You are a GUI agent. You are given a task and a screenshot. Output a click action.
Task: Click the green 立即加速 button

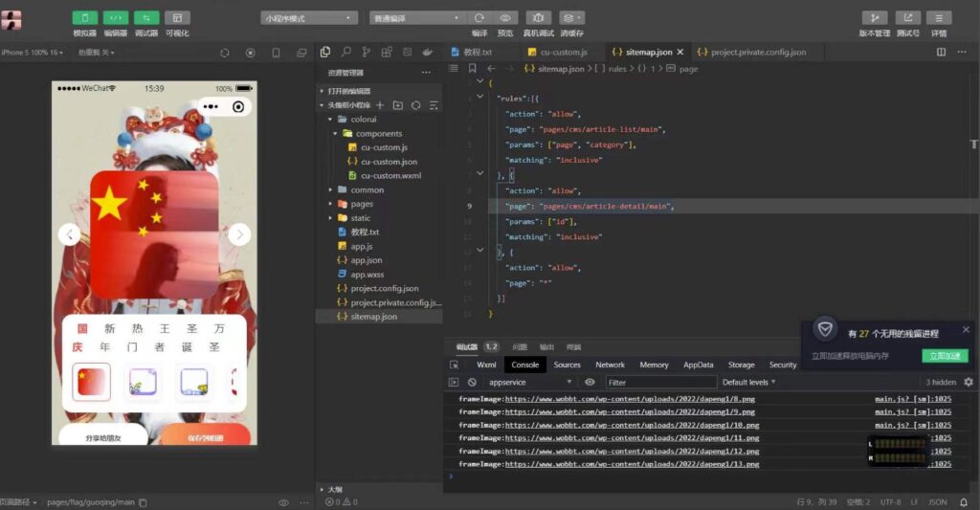(x=945, y=356)
